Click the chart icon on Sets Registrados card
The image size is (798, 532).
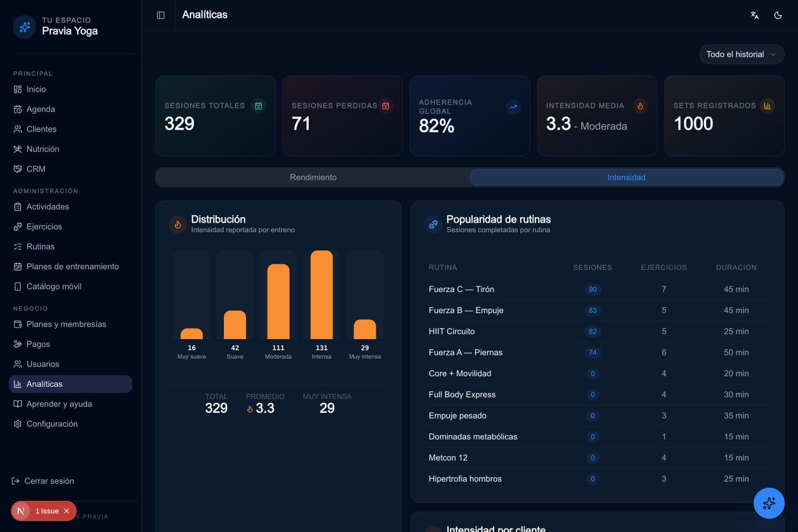click(768, 106)
